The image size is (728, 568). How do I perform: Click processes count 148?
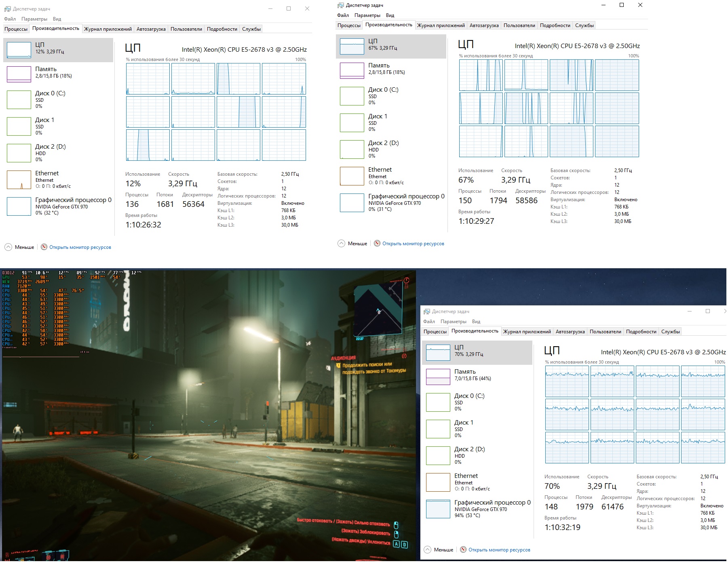551,507
